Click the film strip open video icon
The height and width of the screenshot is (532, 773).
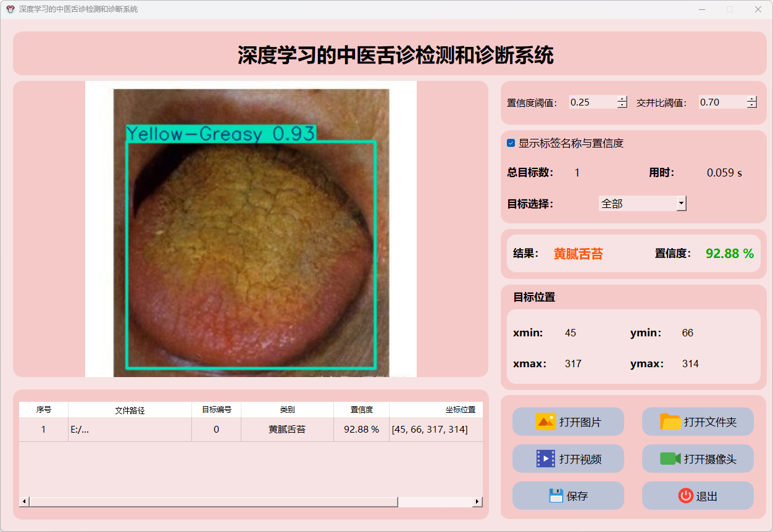coord(546,459)
